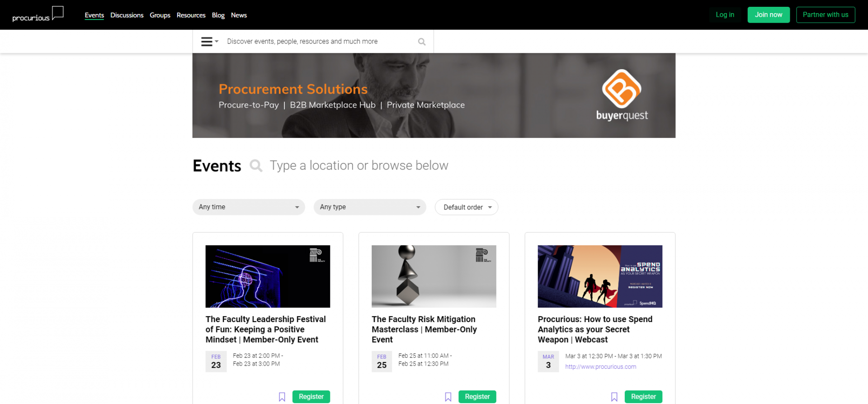Bookmark the Faculty Leadership Festival event
868x404 pixels.
pos(282,397)
